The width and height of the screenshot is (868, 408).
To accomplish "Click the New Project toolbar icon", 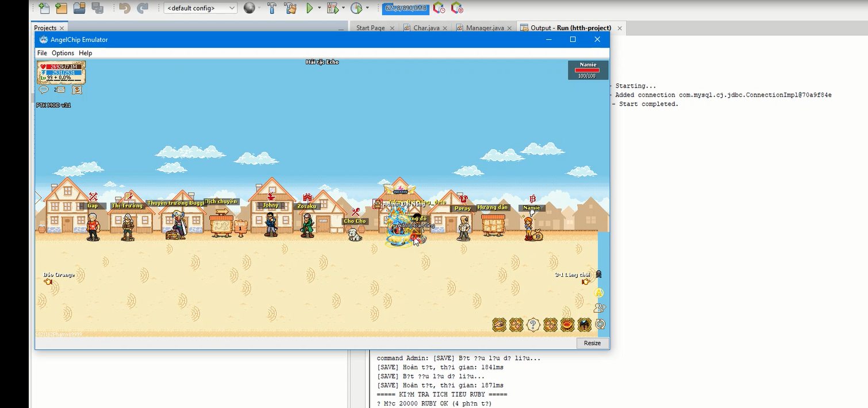I will [62, 8].
